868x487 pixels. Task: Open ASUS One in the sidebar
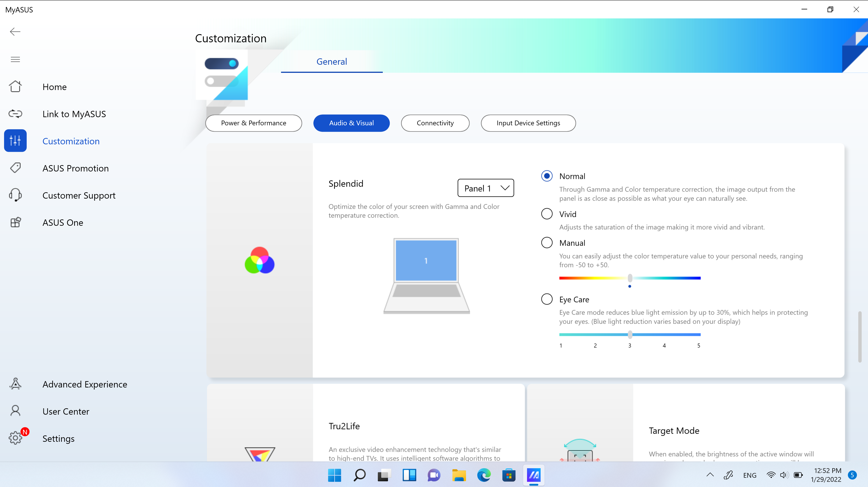(63, 222)
